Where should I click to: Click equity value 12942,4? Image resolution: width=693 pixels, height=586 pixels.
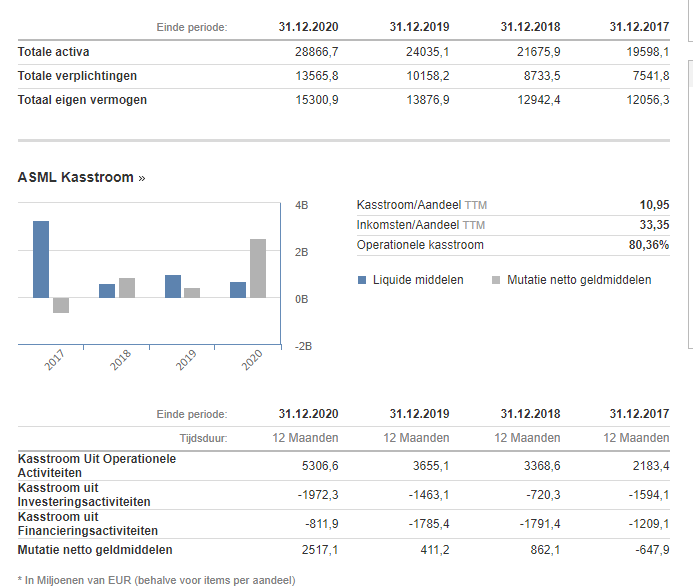tap(539, 100)
